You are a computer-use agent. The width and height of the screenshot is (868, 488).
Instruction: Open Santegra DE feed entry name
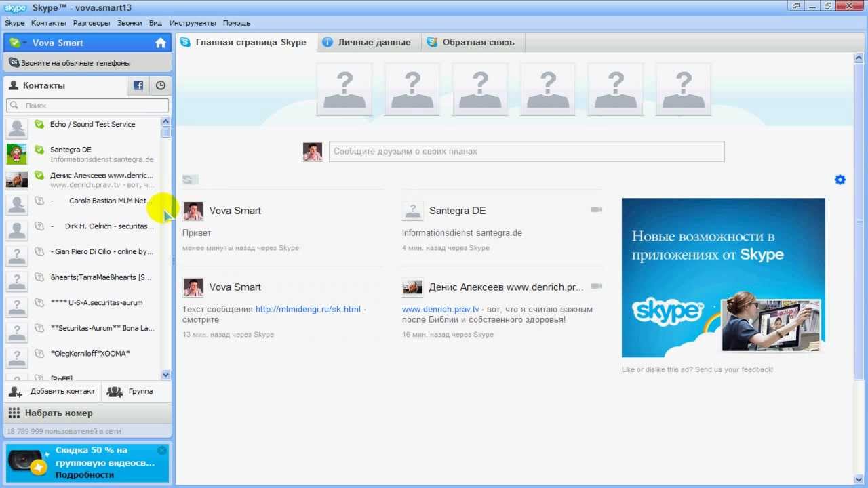(x=458, y=211)
